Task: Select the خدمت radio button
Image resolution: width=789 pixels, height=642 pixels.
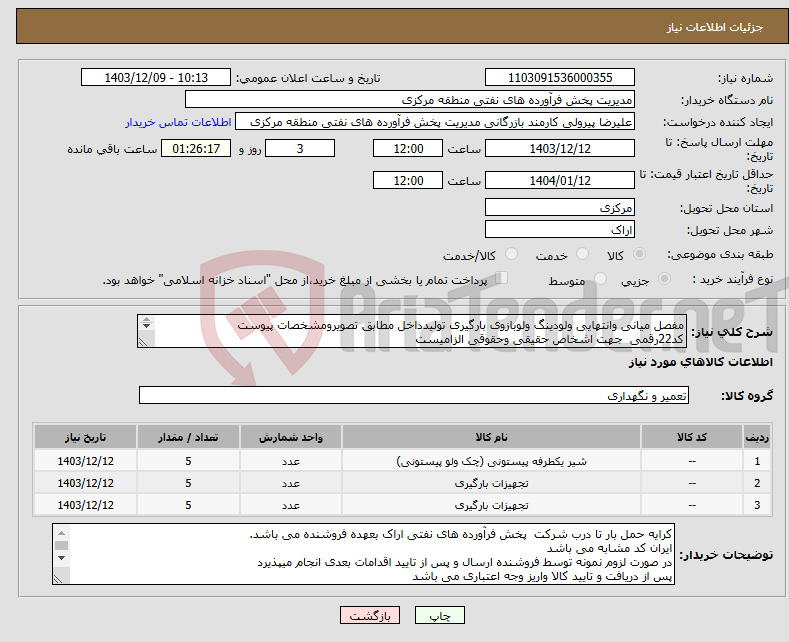Action: (582, 254)
